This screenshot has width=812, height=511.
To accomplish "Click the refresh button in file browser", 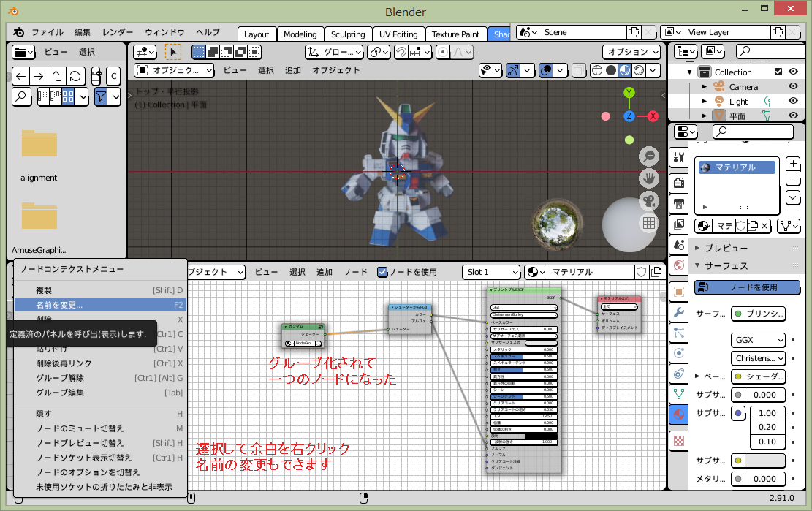I will click(x=75, y=76).
